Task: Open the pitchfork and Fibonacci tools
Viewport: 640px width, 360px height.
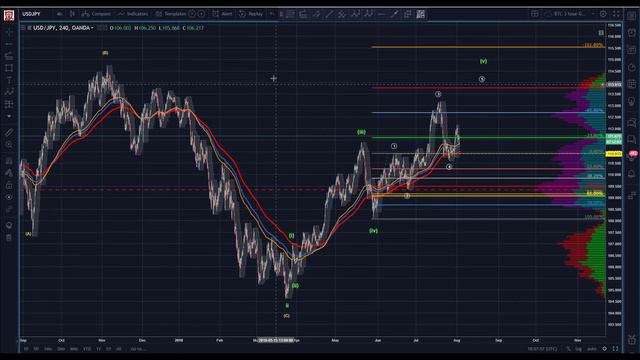Action: (x=9, y=56)
